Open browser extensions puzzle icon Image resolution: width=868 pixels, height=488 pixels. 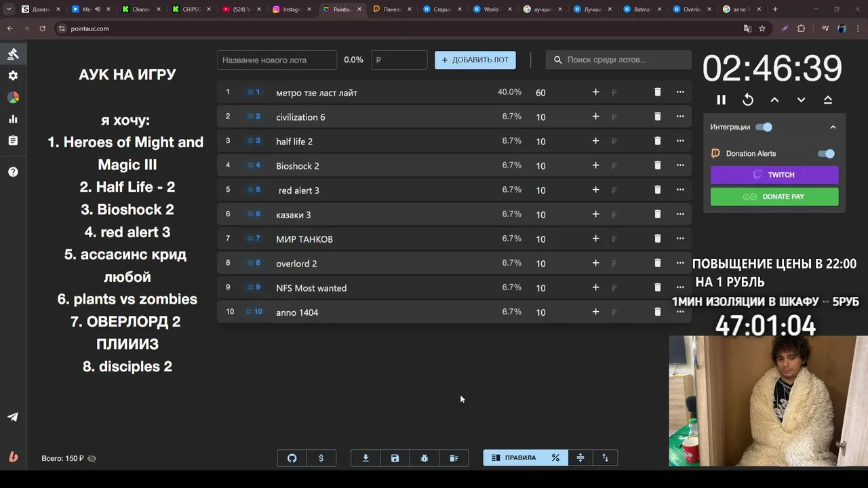pyautogui.click(x=802, y=28)
